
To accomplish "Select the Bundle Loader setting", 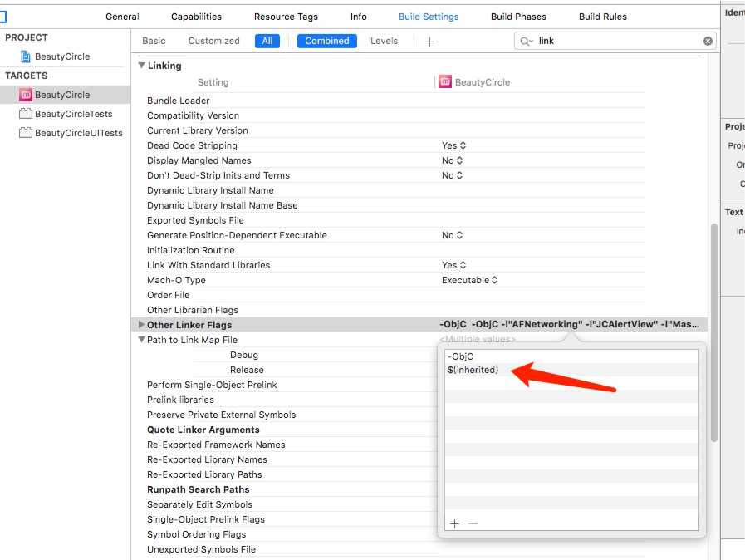I will 179,101.
